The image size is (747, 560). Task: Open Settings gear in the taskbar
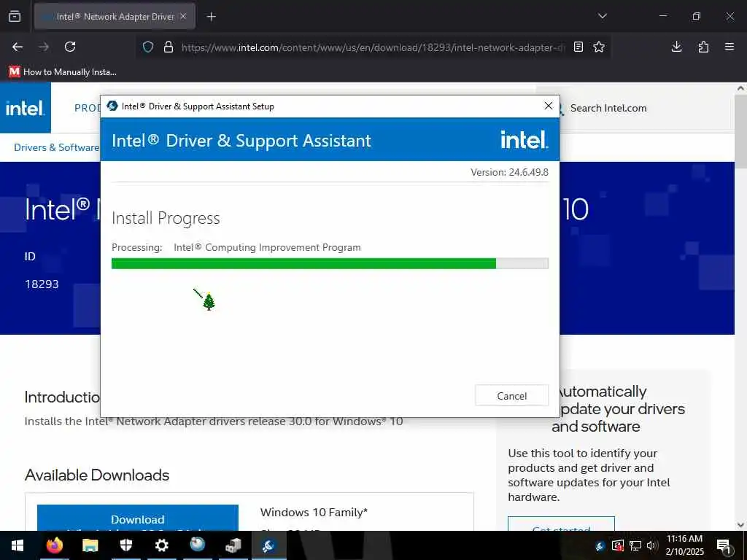pos(161,545)
